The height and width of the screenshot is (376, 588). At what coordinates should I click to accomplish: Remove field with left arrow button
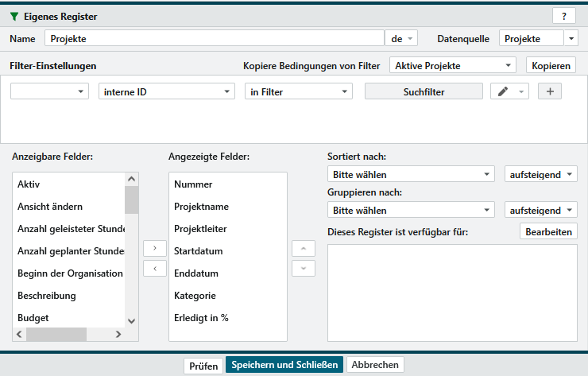154,268
